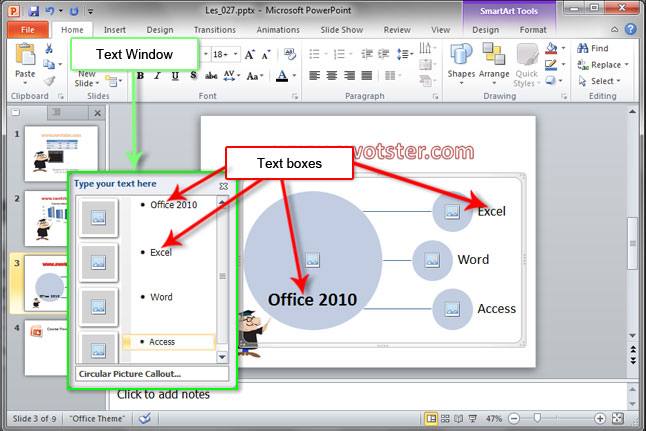Toggle italic formatting
Image resolution: width=646 pixels, height=431 pixels.
(x=157, y=75)
